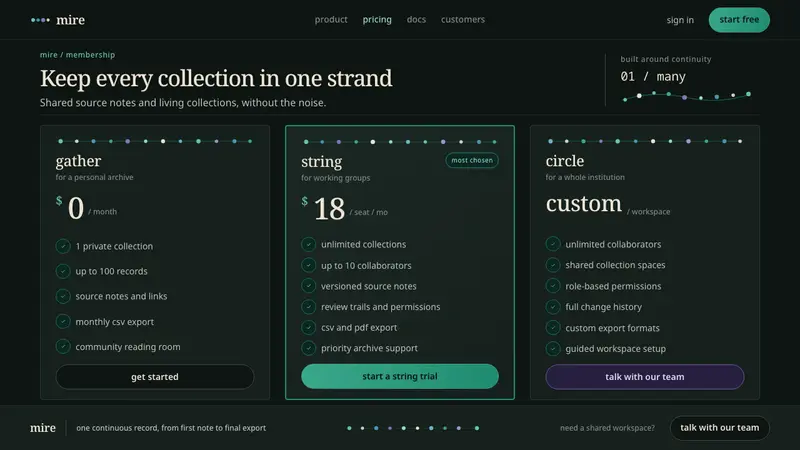The image size is (800, 450).
Task: Click the mire breadcrumb link
Action: tap(48, 55)
